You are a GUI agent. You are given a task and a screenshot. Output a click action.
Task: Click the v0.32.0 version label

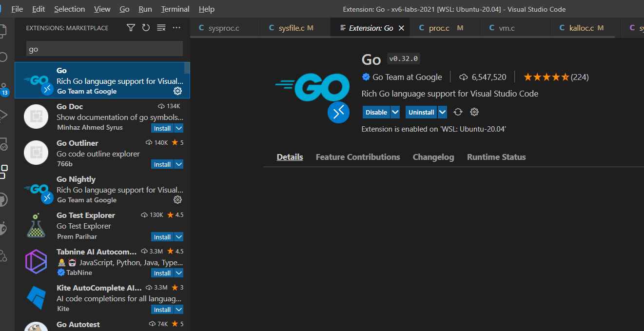point(403,59)
